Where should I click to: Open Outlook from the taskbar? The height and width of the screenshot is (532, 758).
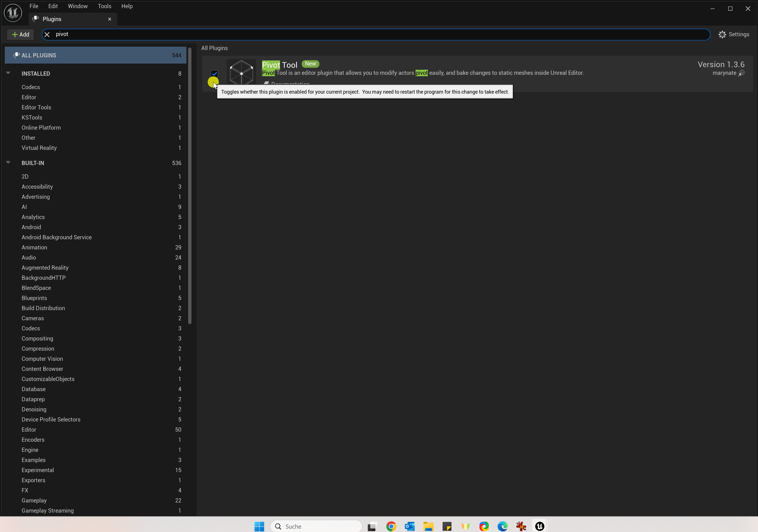(x=409, y=526)
